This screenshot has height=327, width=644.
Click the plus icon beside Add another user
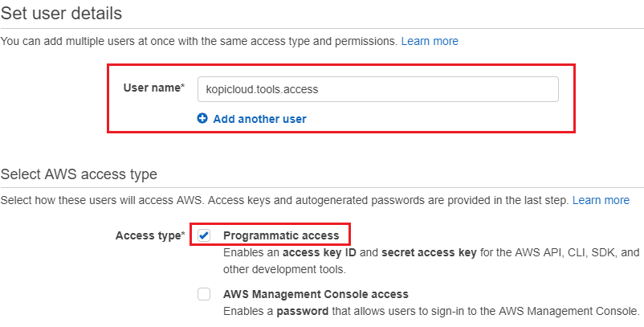click(x=202, y=119)
